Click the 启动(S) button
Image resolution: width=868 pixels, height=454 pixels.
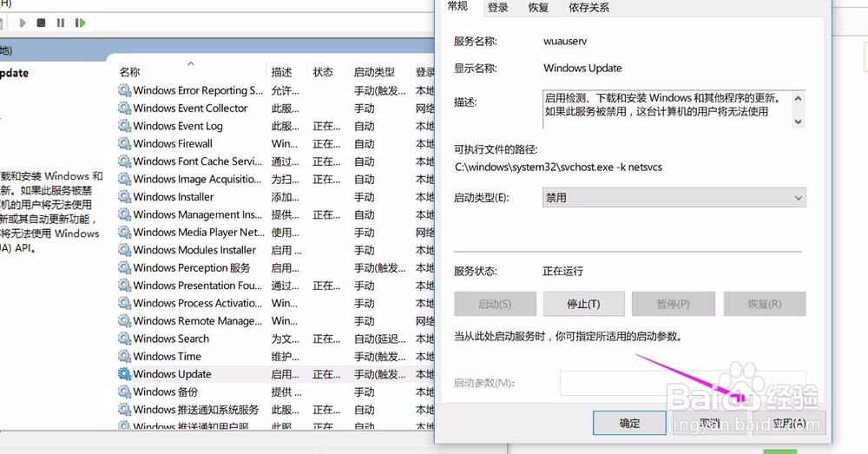(x=495, y=304)
